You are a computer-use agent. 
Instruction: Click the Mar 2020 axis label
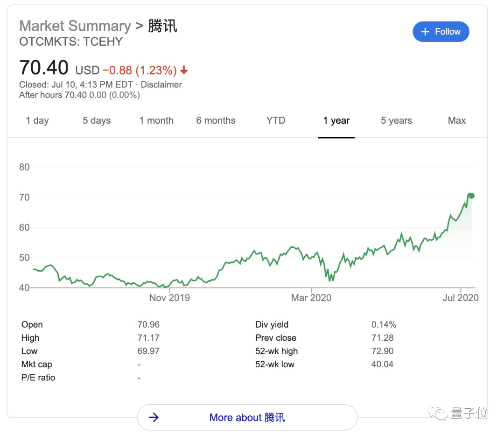(311, 298)
